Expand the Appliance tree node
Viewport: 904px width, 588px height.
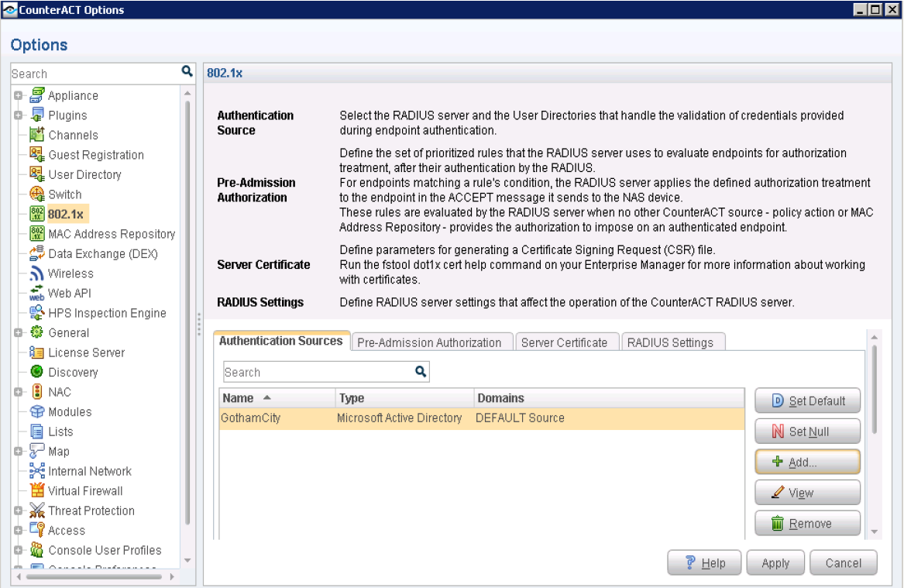(19, 96)
